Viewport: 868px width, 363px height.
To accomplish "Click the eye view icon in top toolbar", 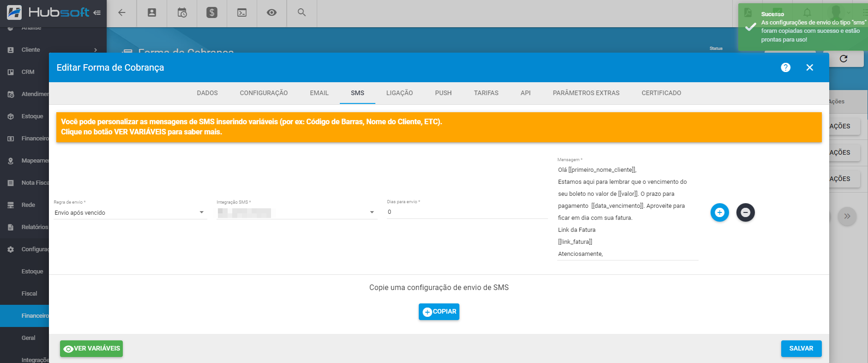I will [271, 12].
